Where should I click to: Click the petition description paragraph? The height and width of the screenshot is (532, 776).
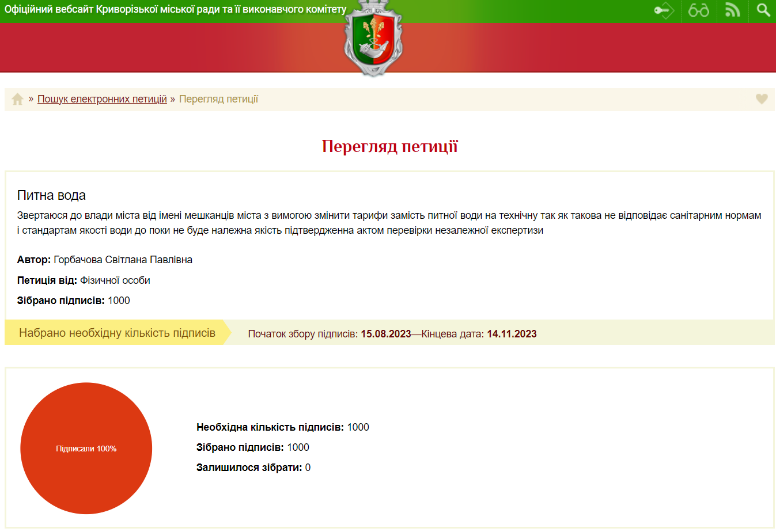[x=389, y=223]
